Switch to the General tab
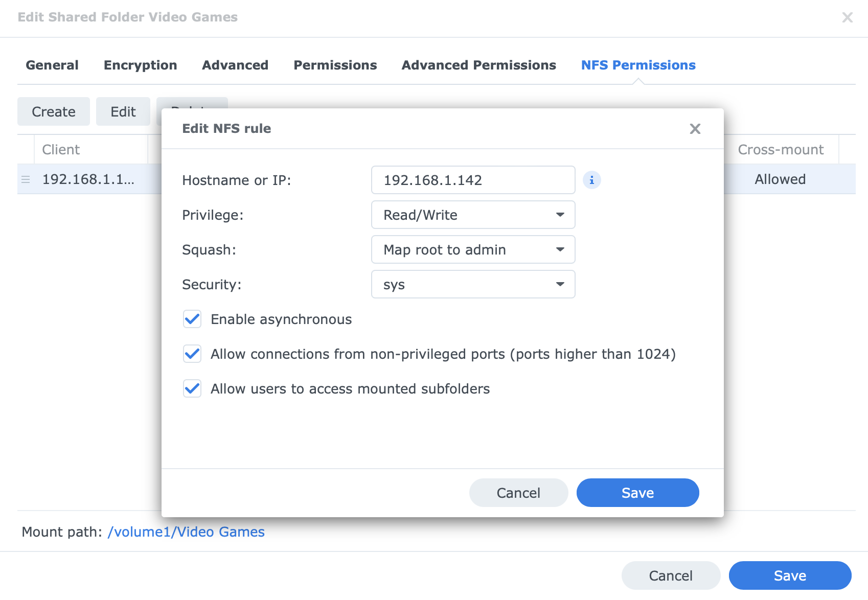The width and height of the screenshot is (868, 600). tap(52, 65)
